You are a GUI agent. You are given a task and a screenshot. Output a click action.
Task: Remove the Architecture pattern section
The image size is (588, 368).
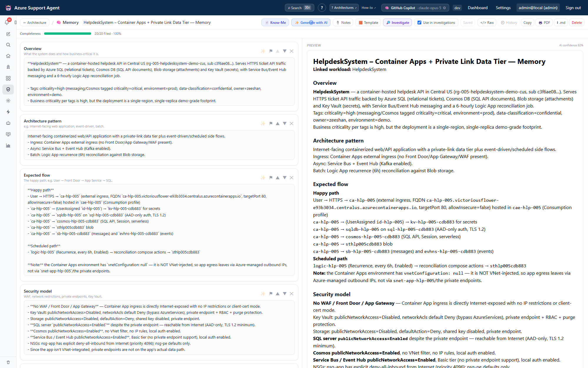point(292,123)
